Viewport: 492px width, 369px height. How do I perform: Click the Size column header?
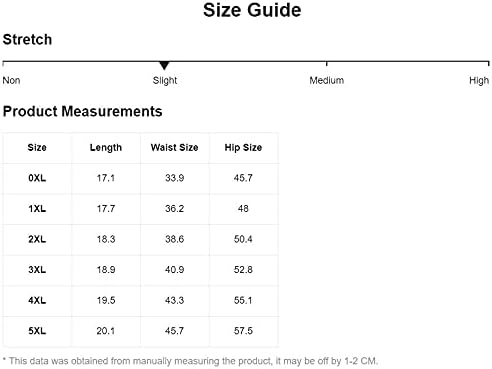pos(37,148)
